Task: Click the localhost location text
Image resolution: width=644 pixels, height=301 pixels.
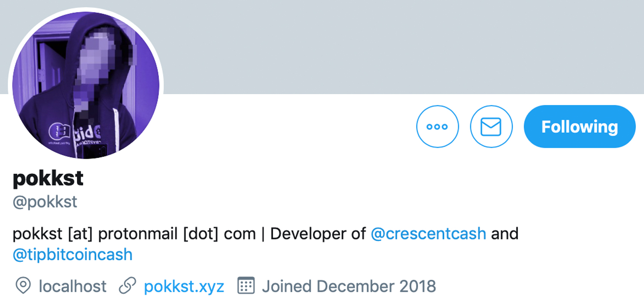Action: click(x=72, y=286)
